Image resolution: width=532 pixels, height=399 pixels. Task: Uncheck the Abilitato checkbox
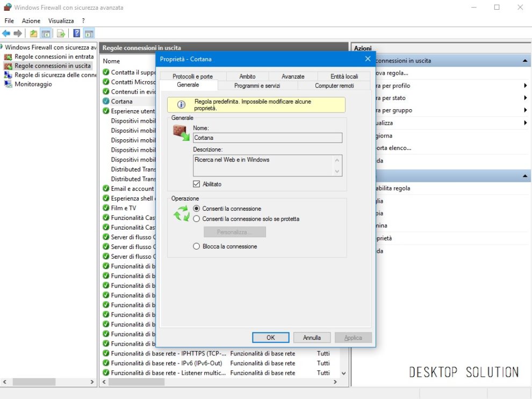coord(196,184)
